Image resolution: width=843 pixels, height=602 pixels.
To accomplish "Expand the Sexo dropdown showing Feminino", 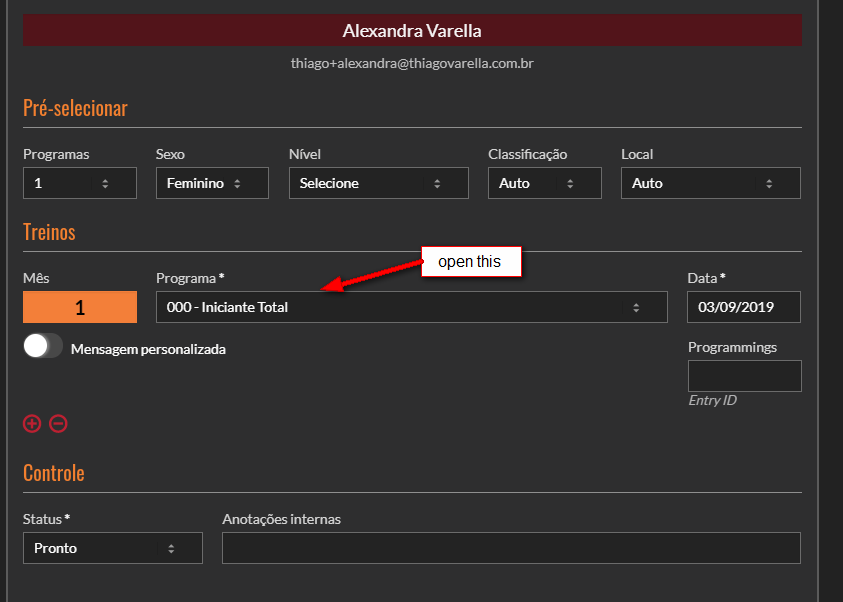I will tap(212, 183).
